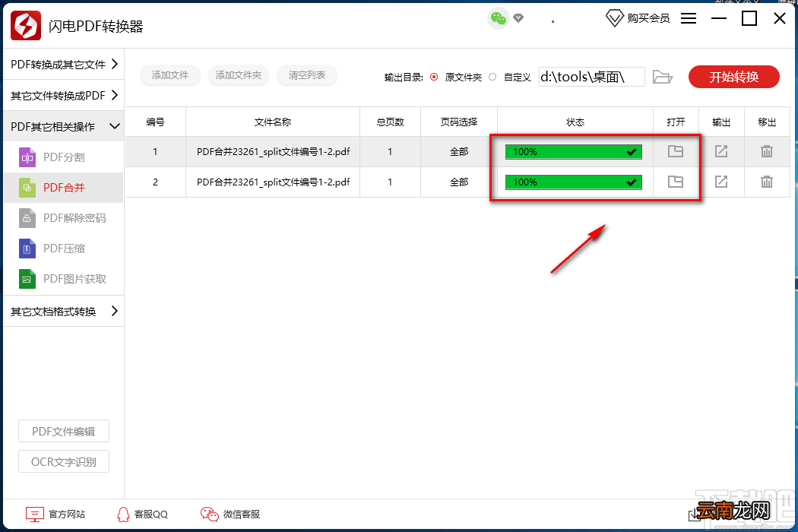Click row 1 100% progress bar
798x532 pixels.
pyautogui.click(x=574, y=152)
